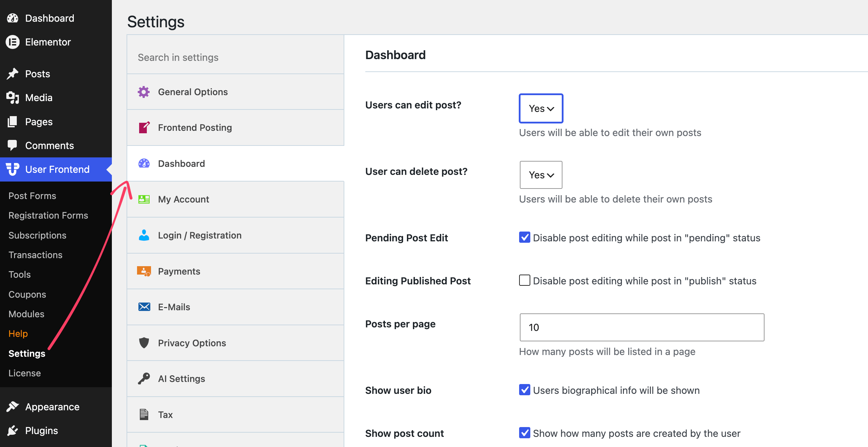Open Tax settings tab
868x447 pixels.
click(236, 414)
